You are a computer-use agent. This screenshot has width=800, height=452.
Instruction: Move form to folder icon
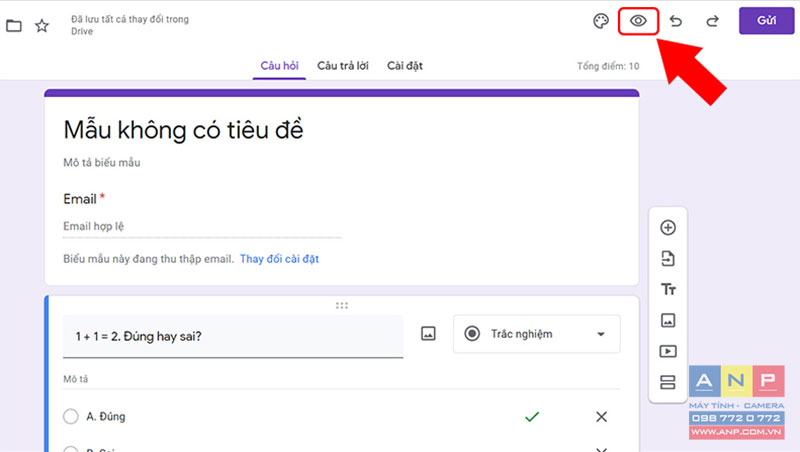(14, 26)
